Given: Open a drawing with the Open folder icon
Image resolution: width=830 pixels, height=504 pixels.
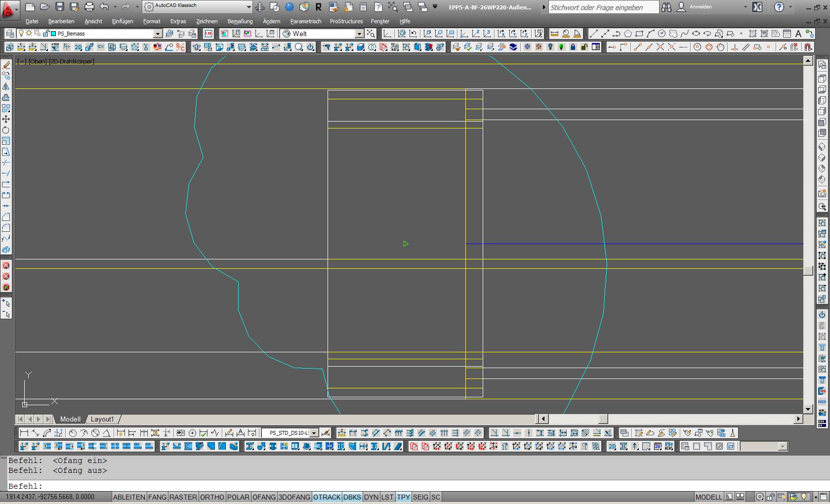Looking at the screenshot, I should (45, 7).
